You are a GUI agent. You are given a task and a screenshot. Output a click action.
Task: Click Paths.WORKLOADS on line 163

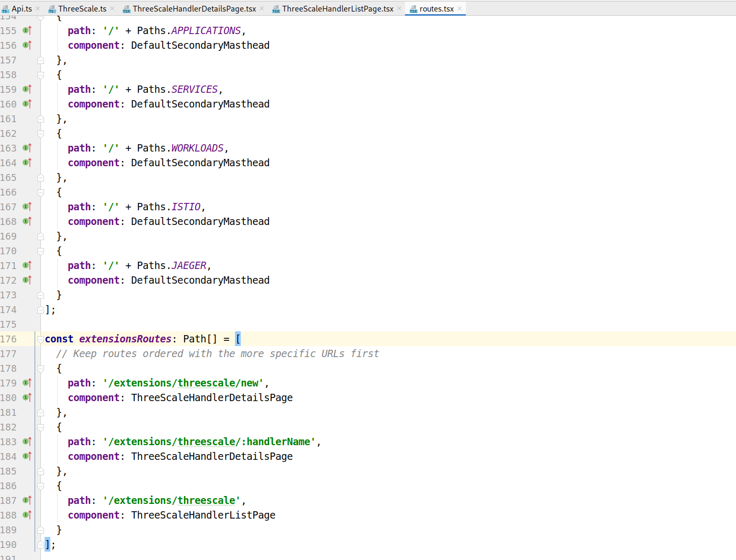coord(180,148)
